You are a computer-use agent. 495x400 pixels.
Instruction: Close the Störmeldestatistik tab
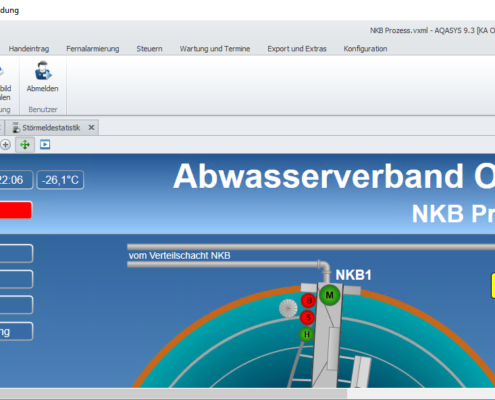coord(91,128)
